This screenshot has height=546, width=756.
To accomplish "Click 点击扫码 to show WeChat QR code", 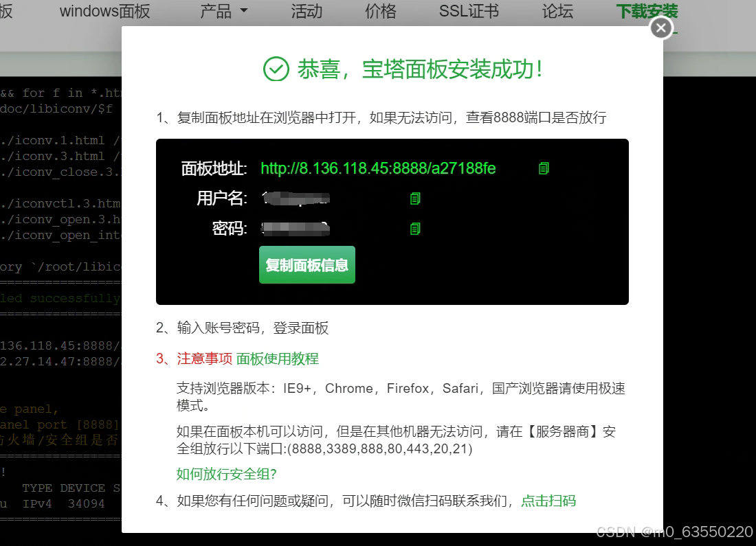I will point(548,501).
